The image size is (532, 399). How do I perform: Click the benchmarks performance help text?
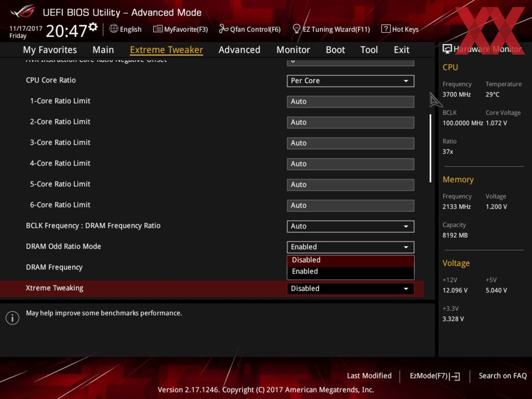click(x=104, y=313)
